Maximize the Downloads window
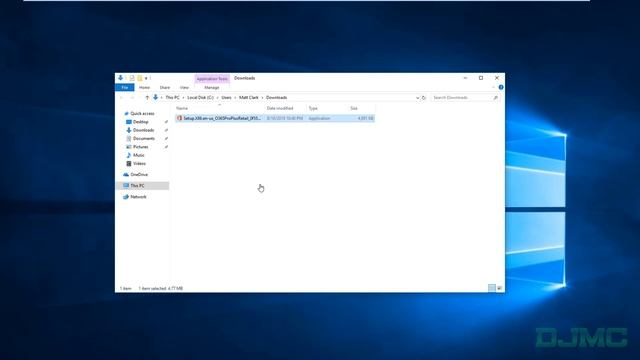 pyautogui.click(x=481, y=78)
